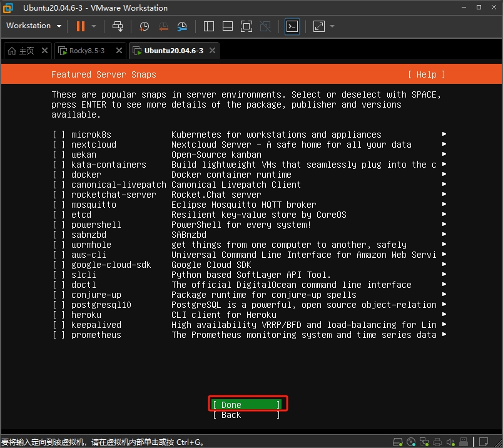Toggle the google-cloud-sdk snap checkbox

tap(59, 265)
